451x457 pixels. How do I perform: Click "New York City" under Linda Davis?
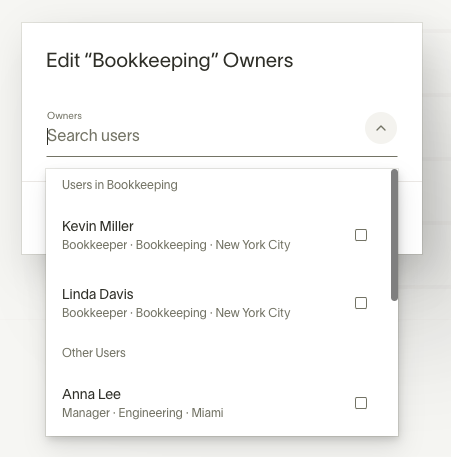(253, 313)
